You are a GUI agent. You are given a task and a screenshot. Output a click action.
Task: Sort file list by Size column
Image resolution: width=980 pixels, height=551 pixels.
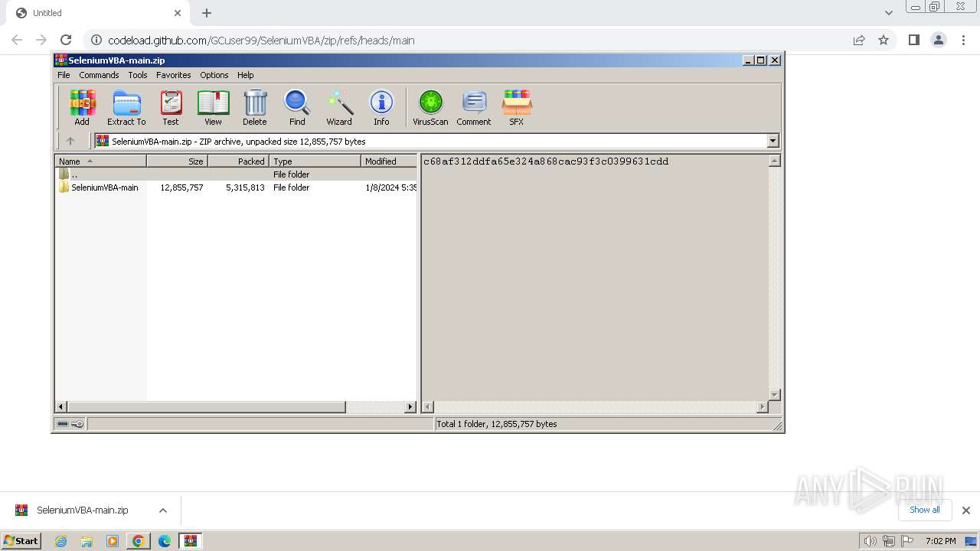pyautogui.click(x=177, y=161)
